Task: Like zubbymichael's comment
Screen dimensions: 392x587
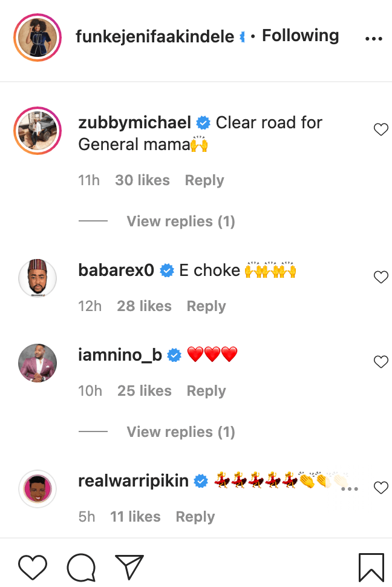Action: click(381, 130)
